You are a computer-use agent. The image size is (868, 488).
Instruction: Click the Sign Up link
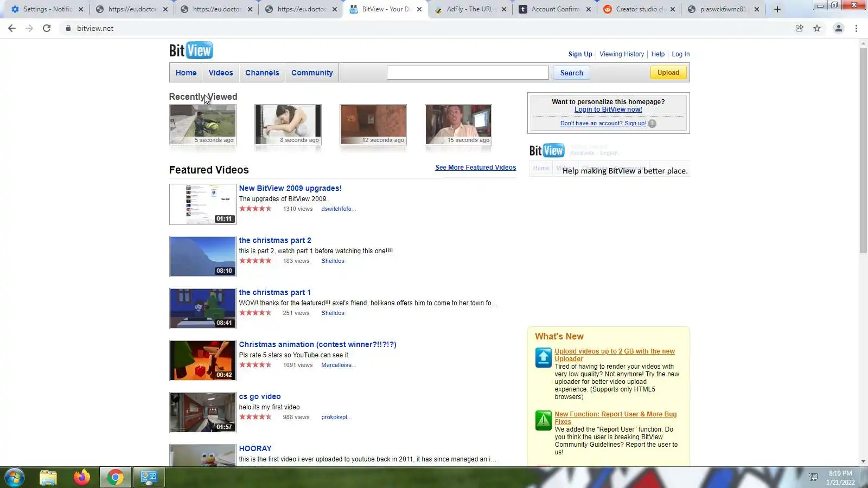coord(580,54)
